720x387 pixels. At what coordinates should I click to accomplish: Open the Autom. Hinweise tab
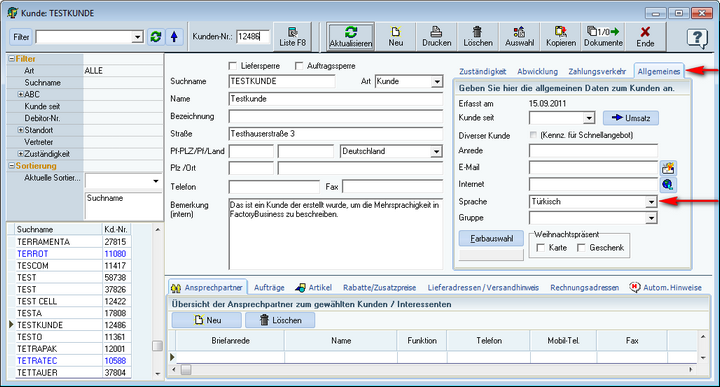pos(665,288)
